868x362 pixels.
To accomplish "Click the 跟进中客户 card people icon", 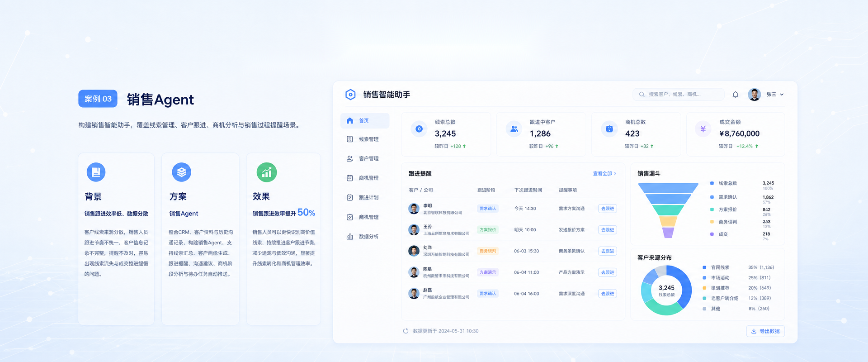I will [514, 129].
